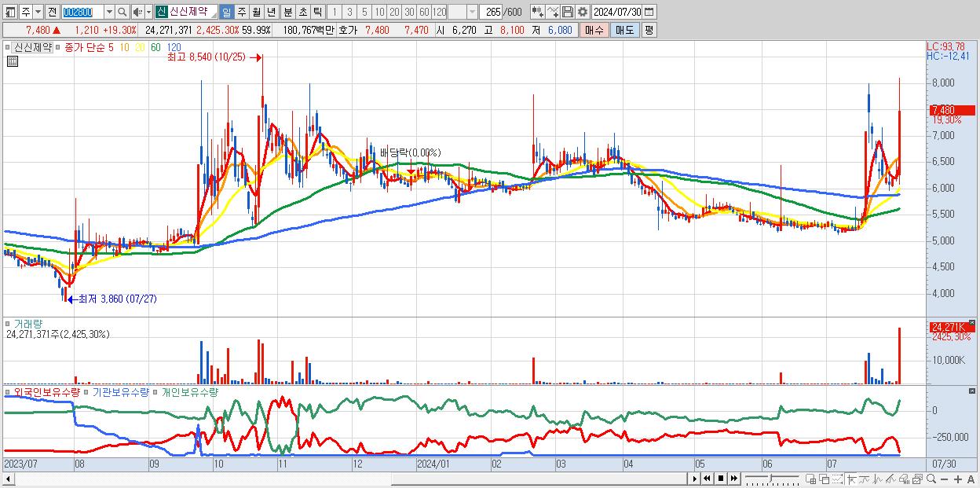Choose interval 3 button
Image resolution: width=980 pixels, height=488 pixels.
pos(349,12)
